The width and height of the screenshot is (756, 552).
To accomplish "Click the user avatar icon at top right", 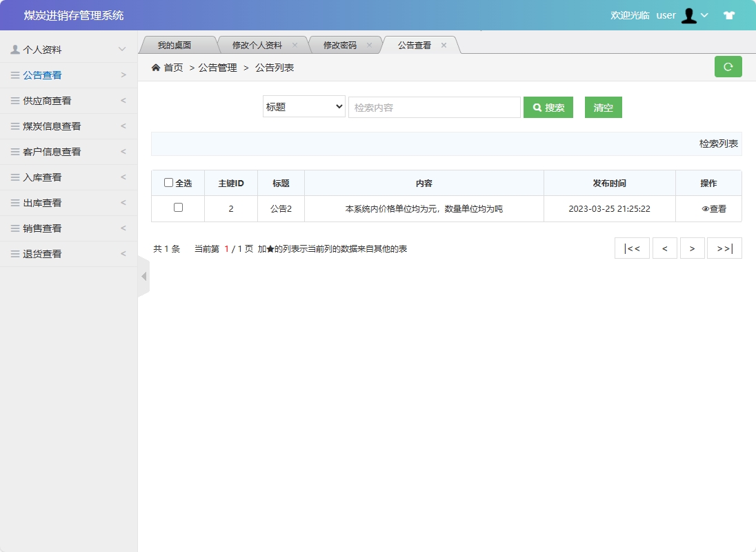I will (688, 15).
